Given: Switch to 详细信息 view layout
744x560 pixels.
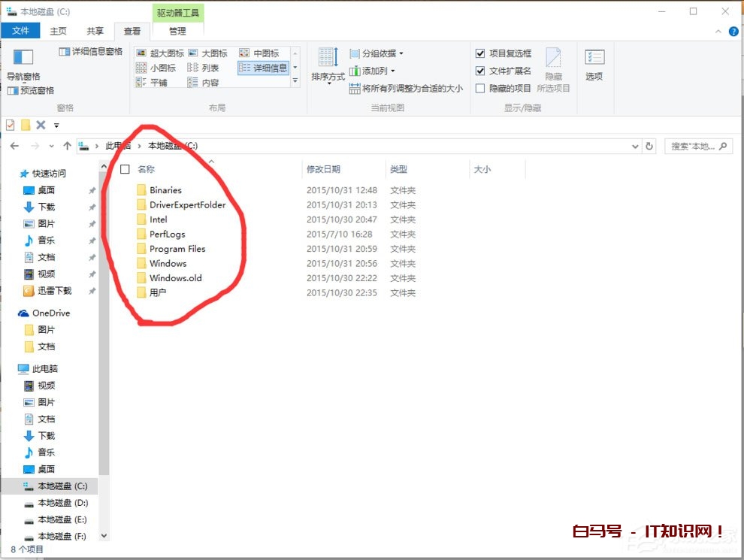Looking at the screenshot, I should 265,68.
